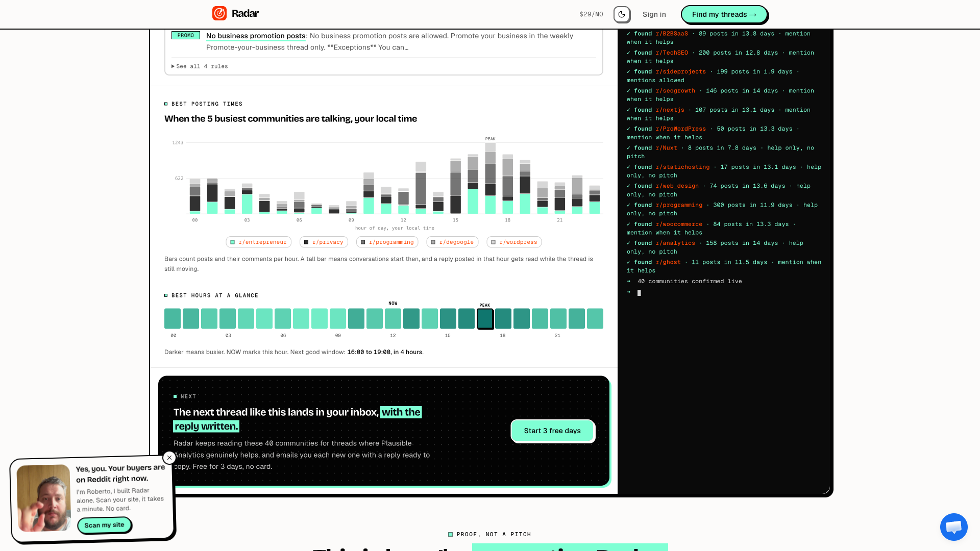Image resolution: width=980 pixels, height=551 pixels.
Task: Open r/seogrowth in terminal log
Action: (675, 91)
